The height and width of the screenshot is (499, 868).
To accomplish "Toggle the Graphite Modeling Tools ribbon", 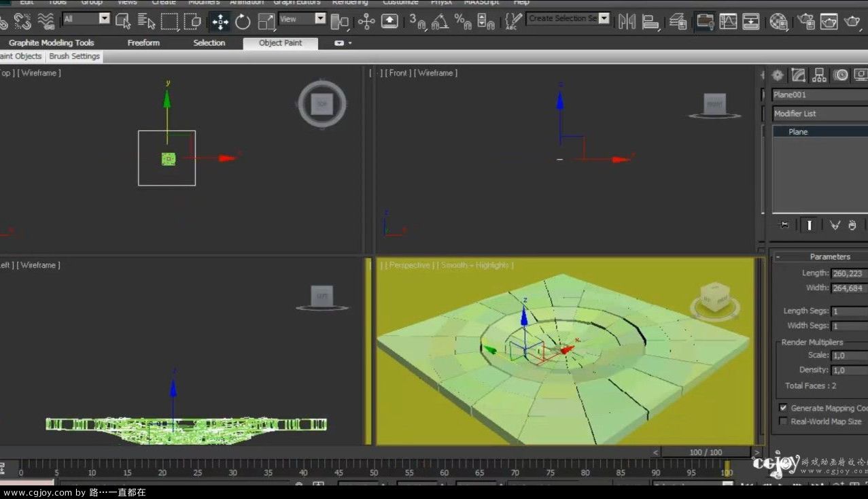I will click(705, 21).
